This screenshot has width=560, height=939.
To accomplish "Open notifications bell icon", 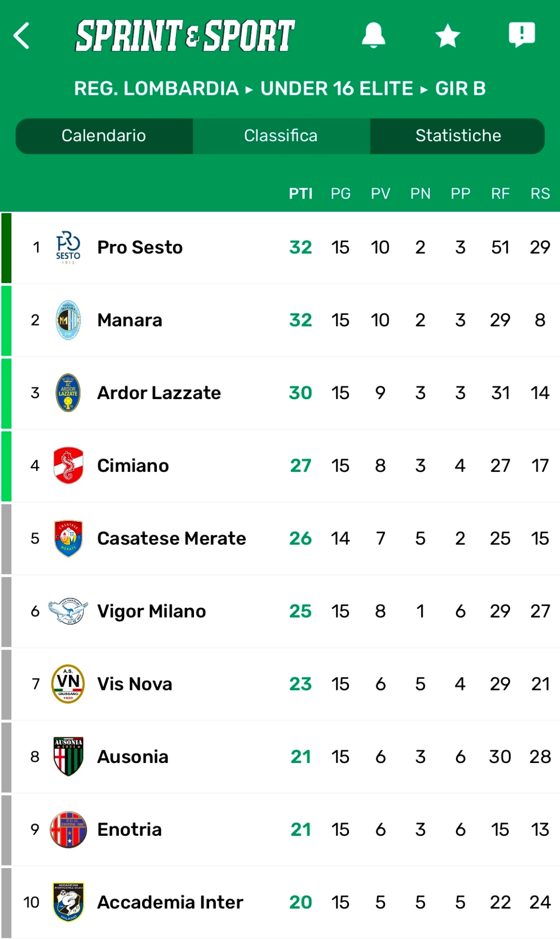I will [x=373, y=35].
